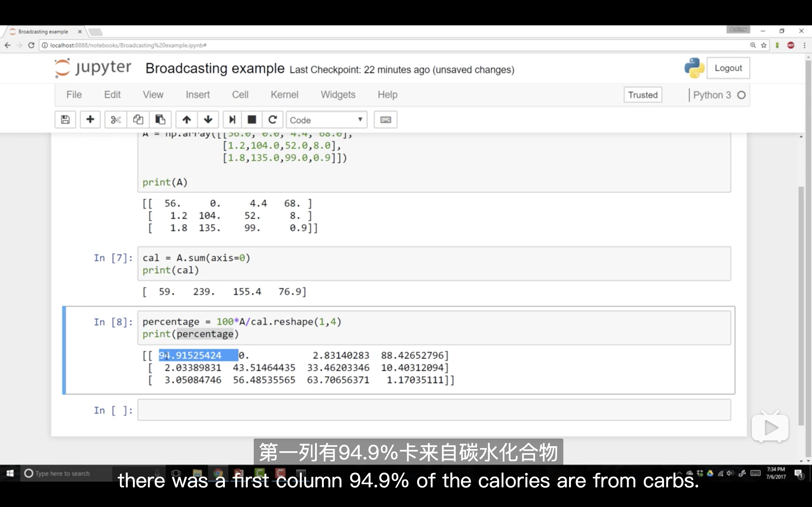Click the Restart kernel icon
Image resolution: width=812 pixels, height=507 pixels.
pos(272,120)
